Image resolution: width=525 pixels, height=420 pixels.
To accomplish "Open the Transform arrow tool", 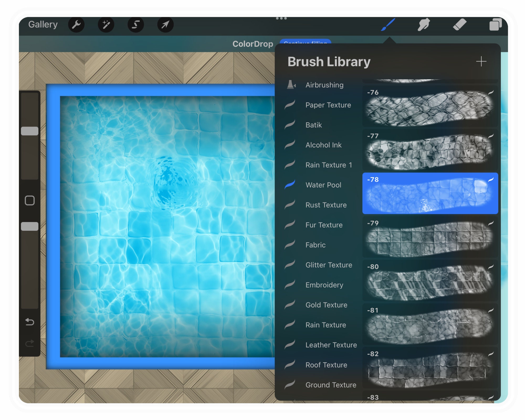I will 166,24.
